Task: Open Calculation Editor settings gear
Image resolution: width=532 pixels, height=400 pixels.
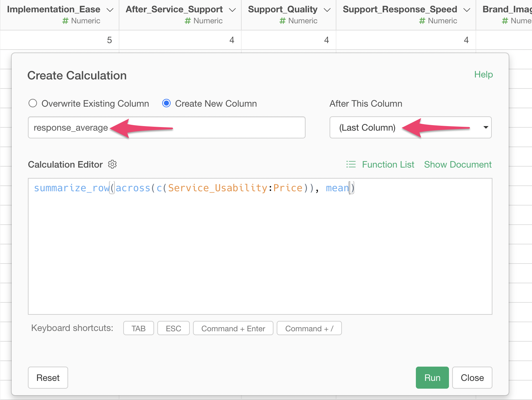Action: tap(112, 164)
